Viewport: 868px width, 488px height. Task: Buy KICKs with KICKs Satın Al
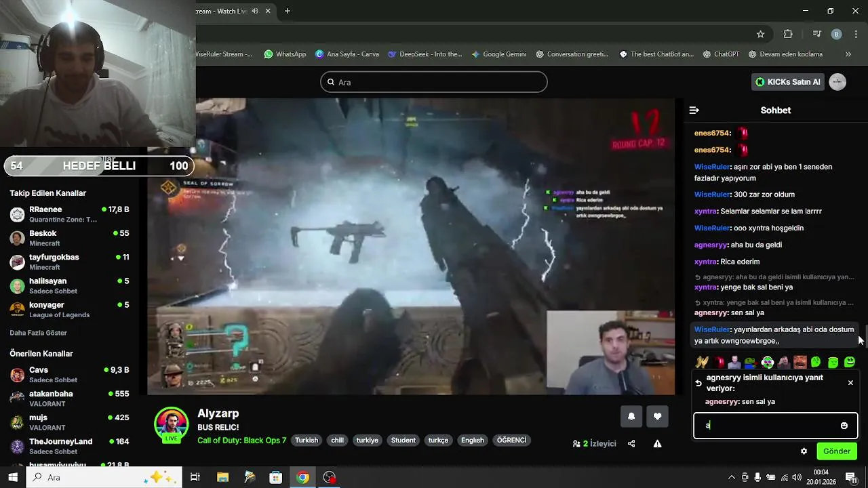pos(788,82)
